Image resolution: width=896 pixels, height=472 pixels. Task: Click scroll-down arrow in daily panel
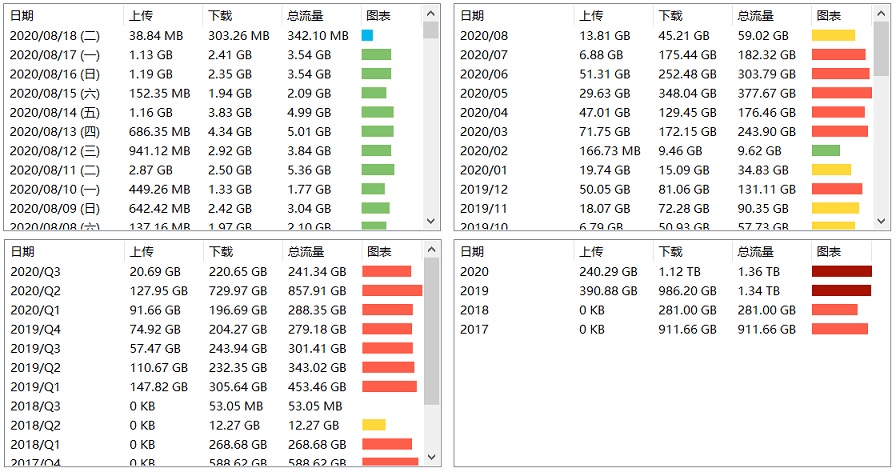pyautogui.click(x=431, y=221)
